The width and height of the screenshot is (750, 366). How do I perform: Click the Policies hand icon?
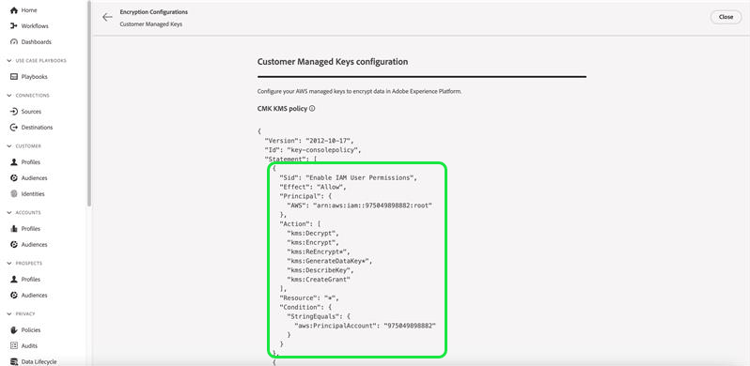tap(14, 330)
